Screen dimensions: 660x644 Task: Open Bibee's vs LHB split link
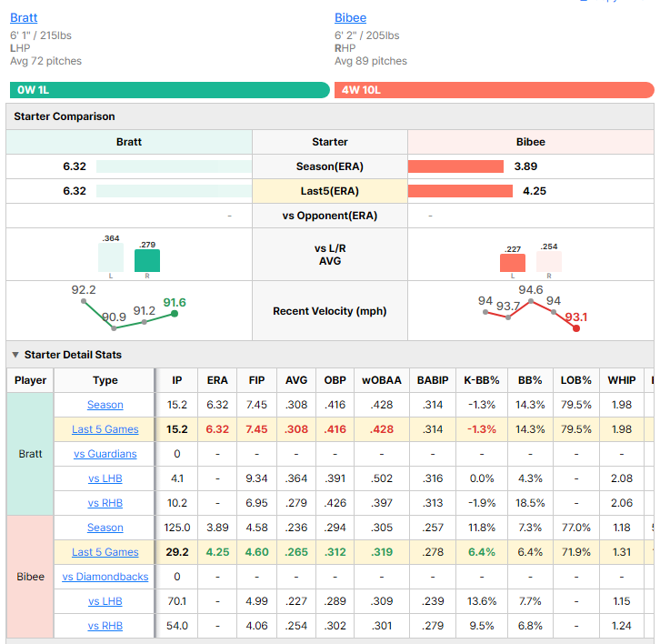pos(105,601)
